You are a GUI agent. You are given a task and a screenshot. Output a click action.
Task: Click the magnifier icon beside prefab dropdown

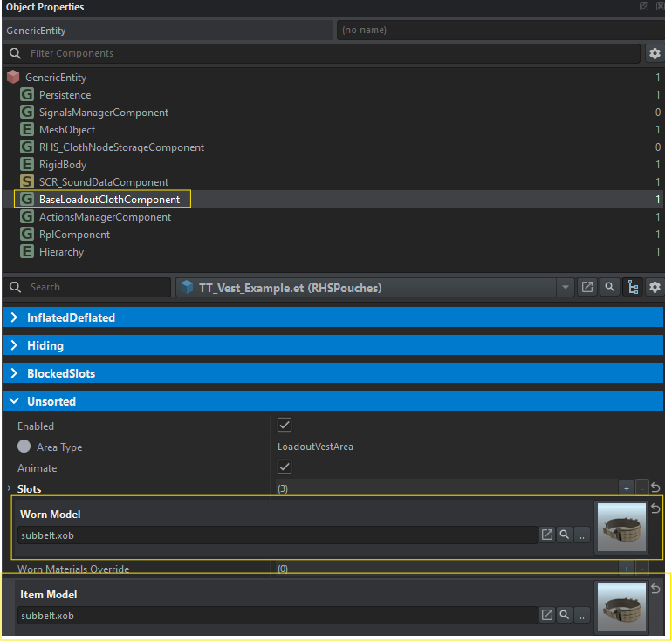[609, 287]
